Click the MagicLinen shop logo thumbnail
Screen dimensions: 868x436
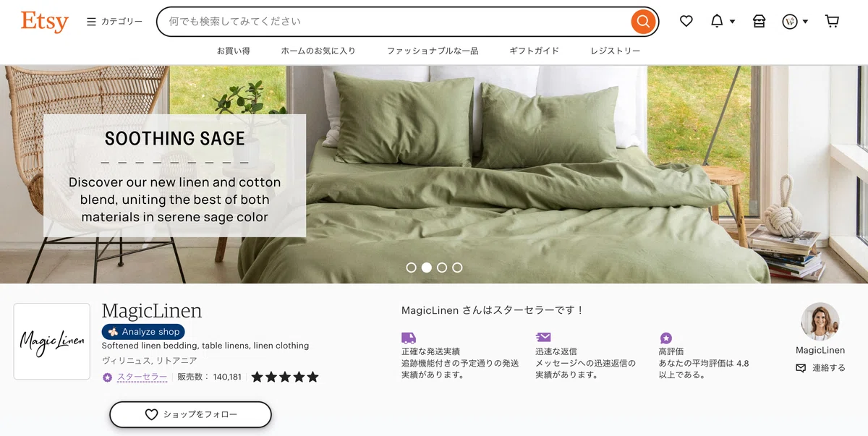click(x=51, y=341)
